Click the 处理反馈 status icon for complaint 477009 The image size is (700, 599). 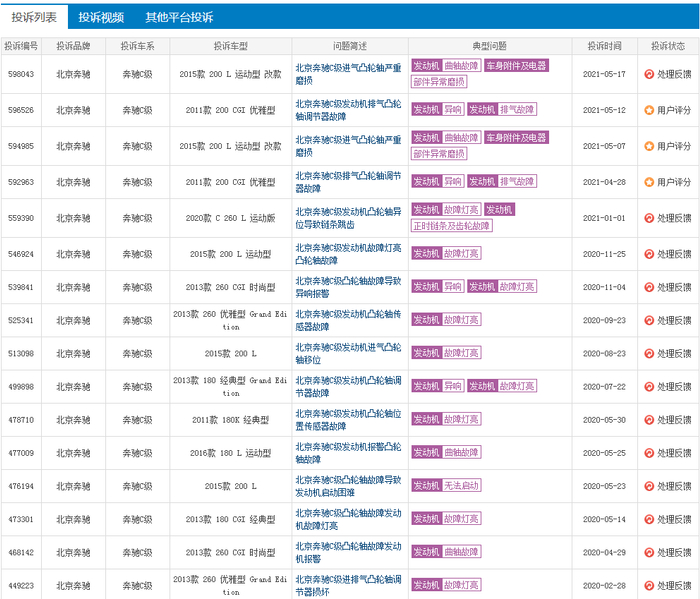click(x=649, y=453)
